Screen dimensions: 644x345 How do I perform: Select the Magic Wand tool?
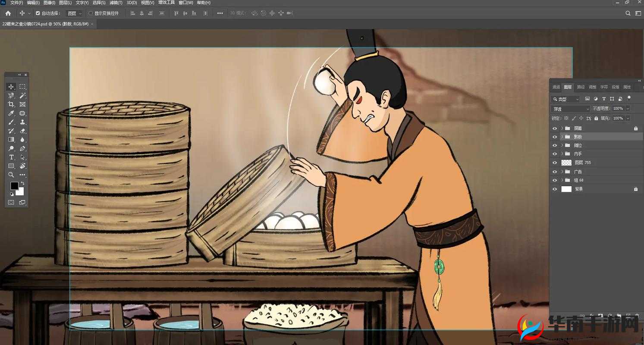tap(22, 96)
